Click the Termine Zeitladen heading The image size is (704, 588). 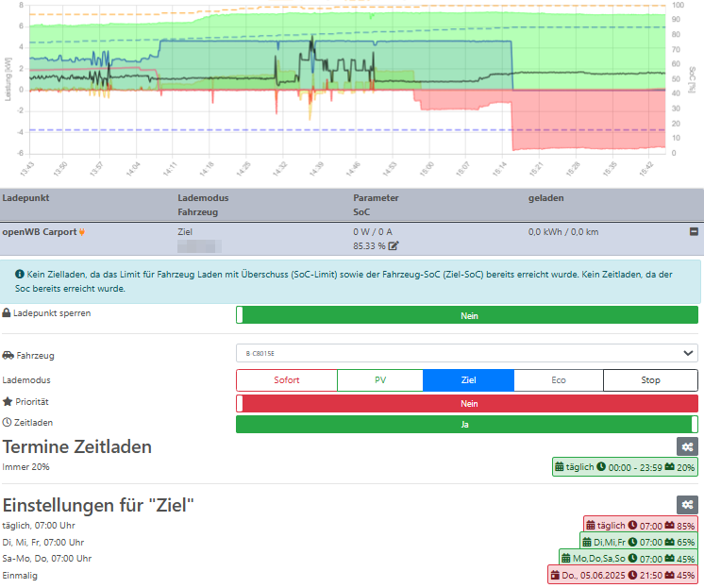pos(76,447)
